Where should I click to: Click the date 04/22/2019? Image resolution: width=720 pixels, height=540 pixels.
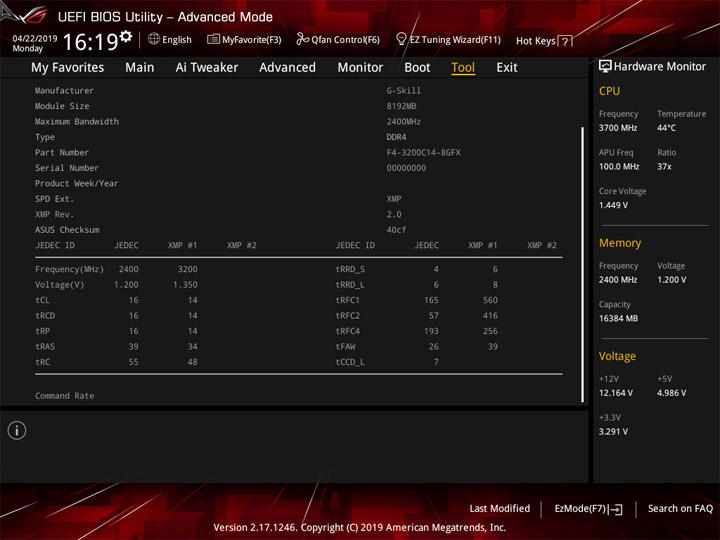coord(34,39)
